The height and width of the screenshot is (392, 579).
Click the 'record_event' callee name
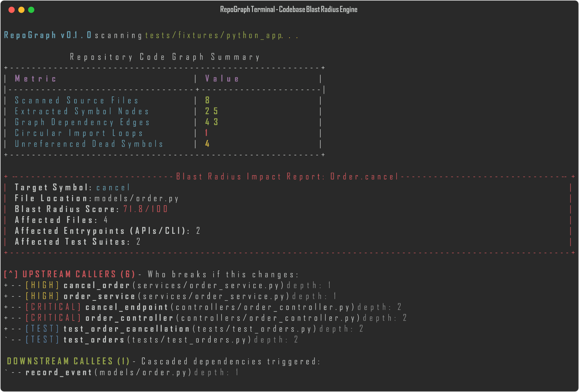click(59, 372)
